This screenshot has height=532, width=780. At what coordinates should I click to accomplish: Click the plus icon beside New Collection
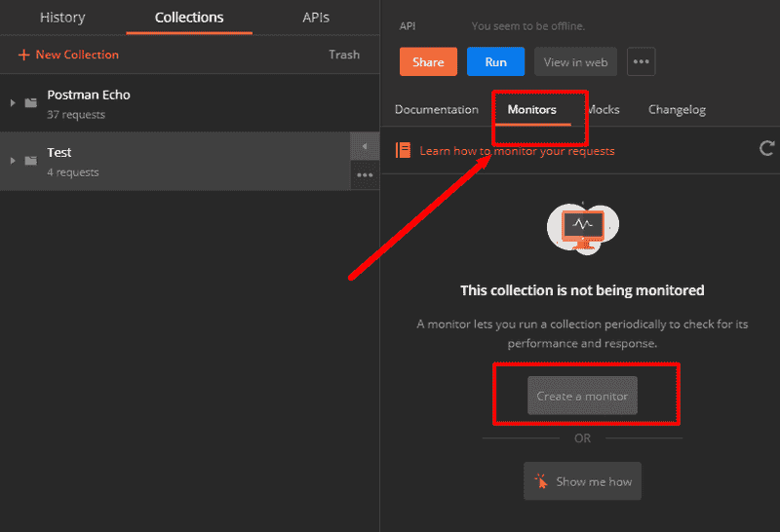coord(23,56)
